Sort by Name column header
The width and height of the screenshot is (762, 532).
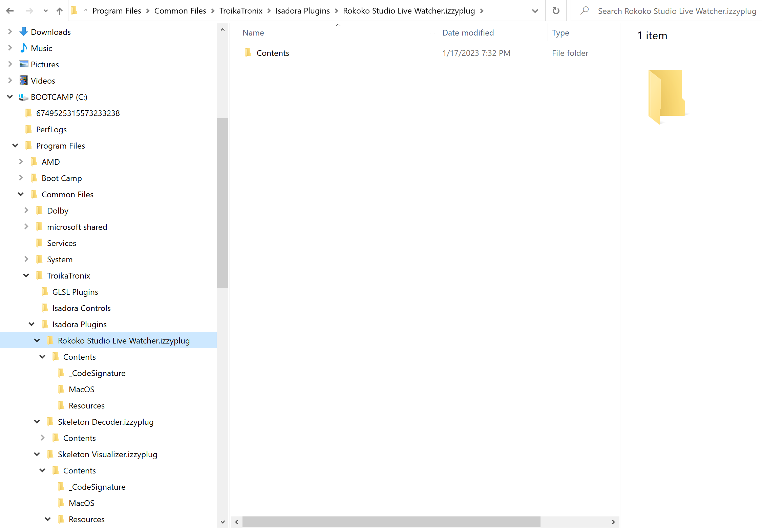pos(253,33)
